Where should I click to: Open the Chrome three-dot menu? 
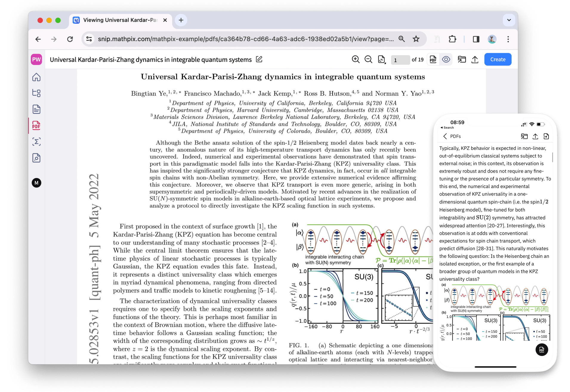tap(508, 39)
